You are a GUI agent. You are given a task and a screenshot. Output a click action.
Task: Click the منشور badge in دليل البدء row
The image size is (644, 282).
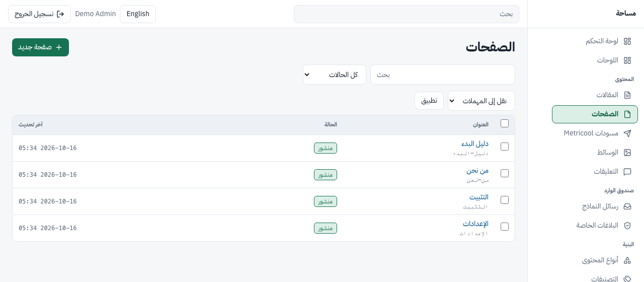[x=326, y=148]
